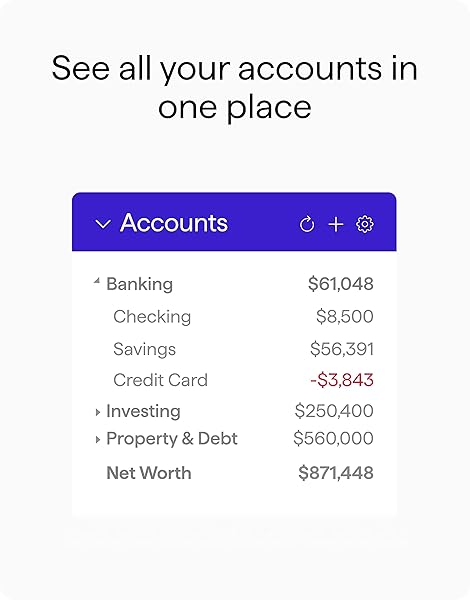Click the negative balance -$3,843

pos(342,380)
